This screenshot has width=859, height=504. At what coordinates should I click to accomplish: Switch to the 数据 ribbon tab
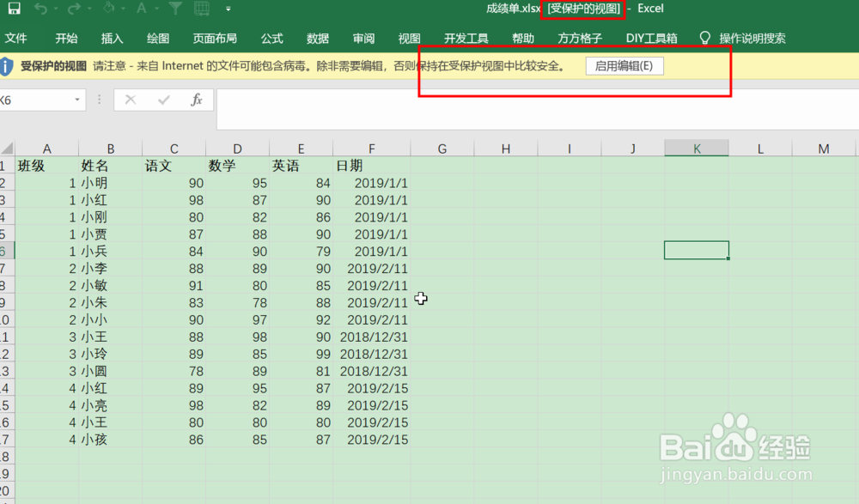pos(317,38)
